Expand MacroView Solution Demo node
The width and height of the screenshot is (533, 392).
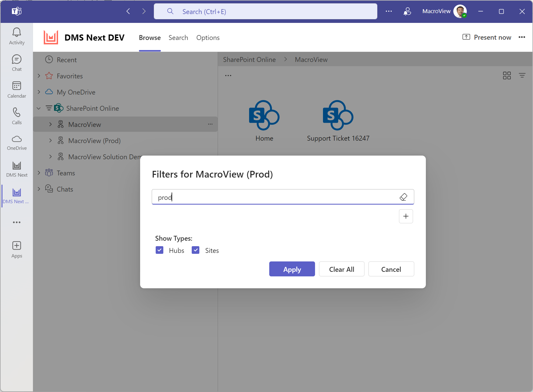pos(50,156)
